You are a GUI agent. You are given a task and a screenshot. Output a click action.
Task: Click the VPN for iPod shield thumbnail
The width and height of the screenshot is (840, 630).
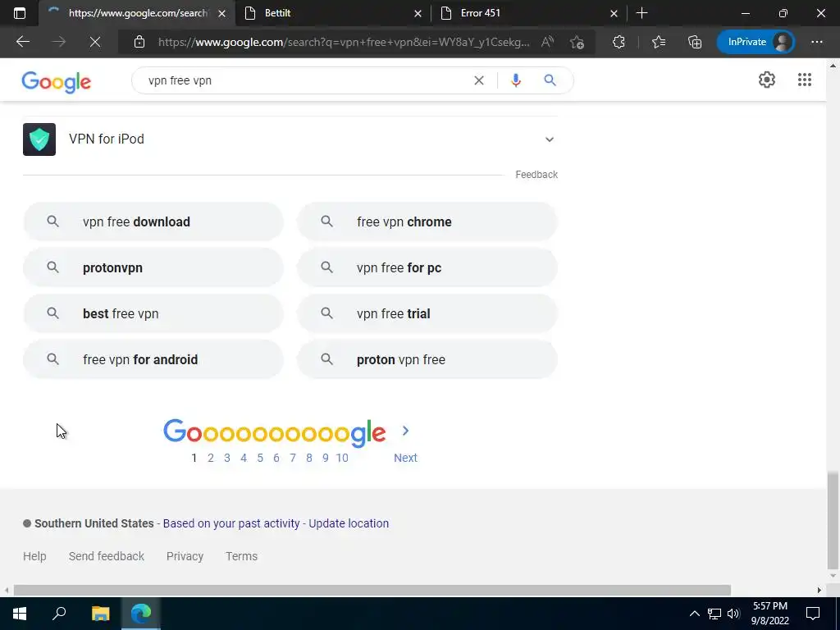click(39, 139)
